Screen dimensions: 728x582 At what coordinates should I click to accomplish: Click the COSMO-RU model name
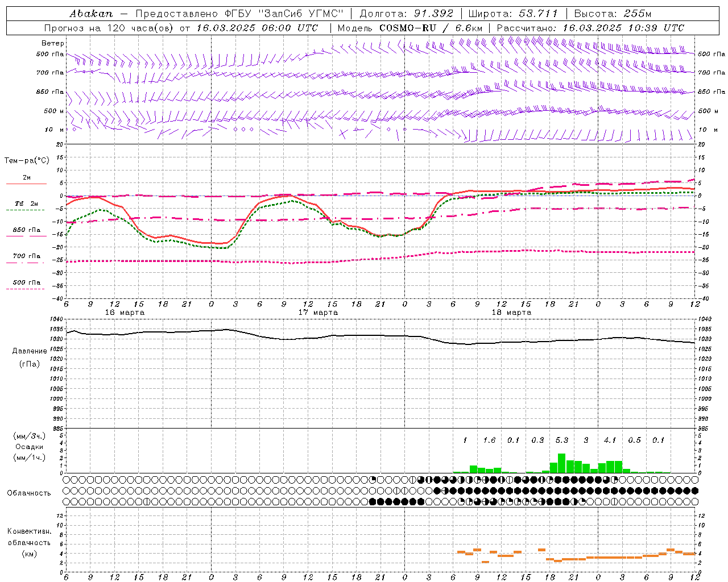pos(404,28)
